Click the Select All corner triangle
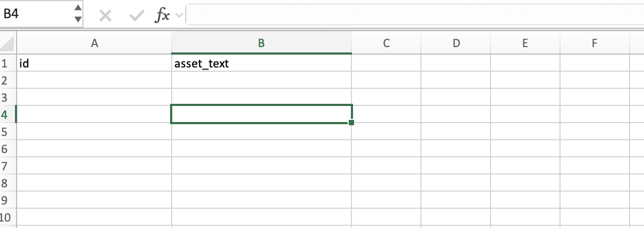The image size is (644, 228). coord(8,43)
